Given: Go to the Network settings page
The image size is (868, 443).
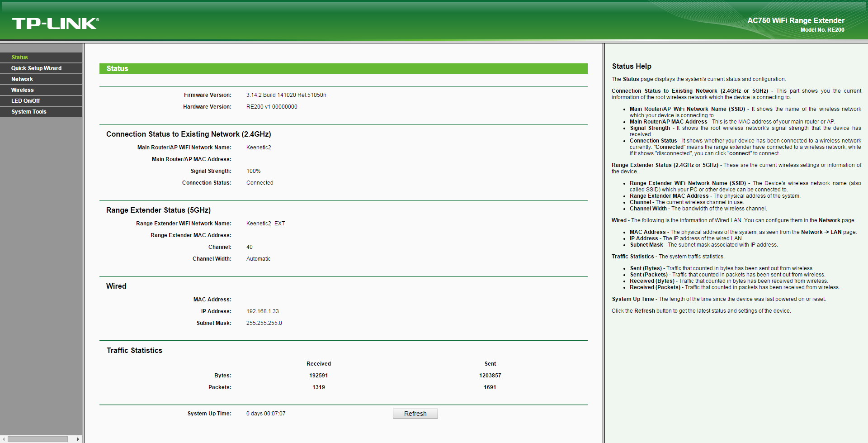Looking at the screenshot, I should pyautogui.click(x=22, y=79).
